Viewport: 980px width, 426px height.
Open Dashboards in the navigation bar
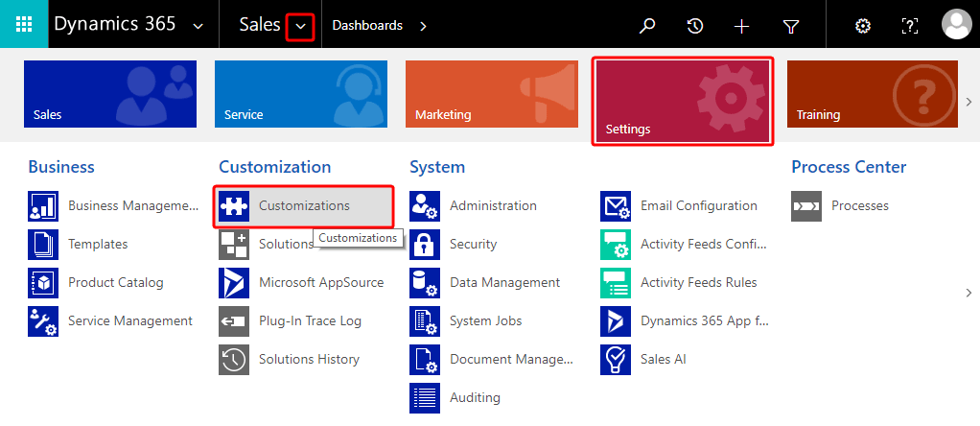coord(367,26)
